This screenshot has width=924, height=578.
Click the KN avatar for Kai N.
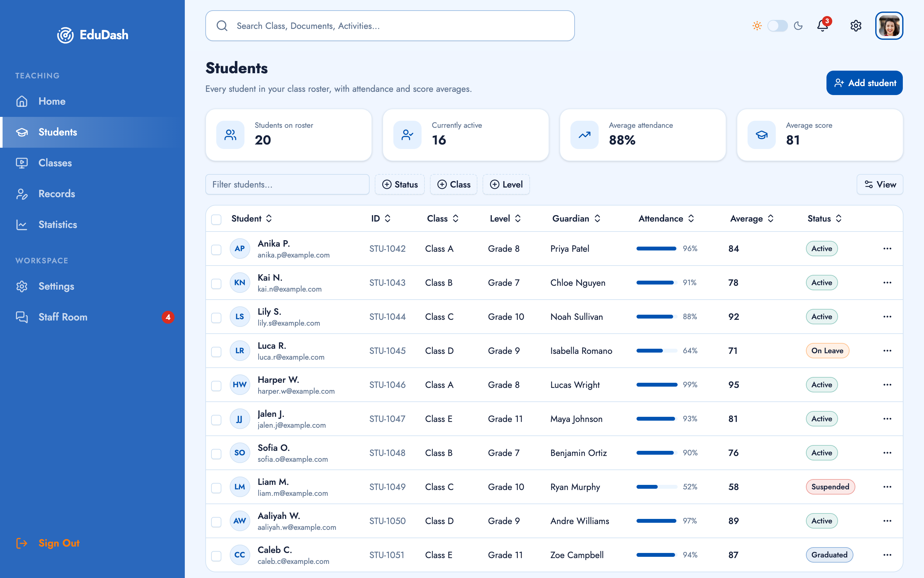point(240,283)
